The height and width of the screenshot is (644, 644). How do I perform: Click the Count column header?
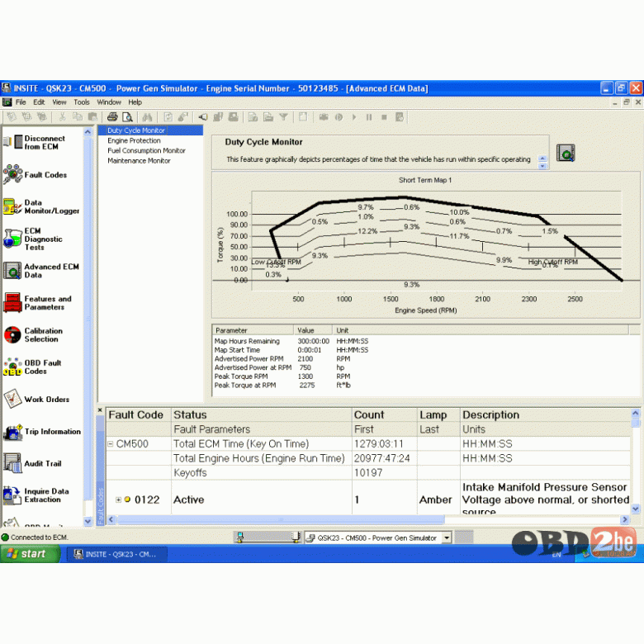coord(385,414)
